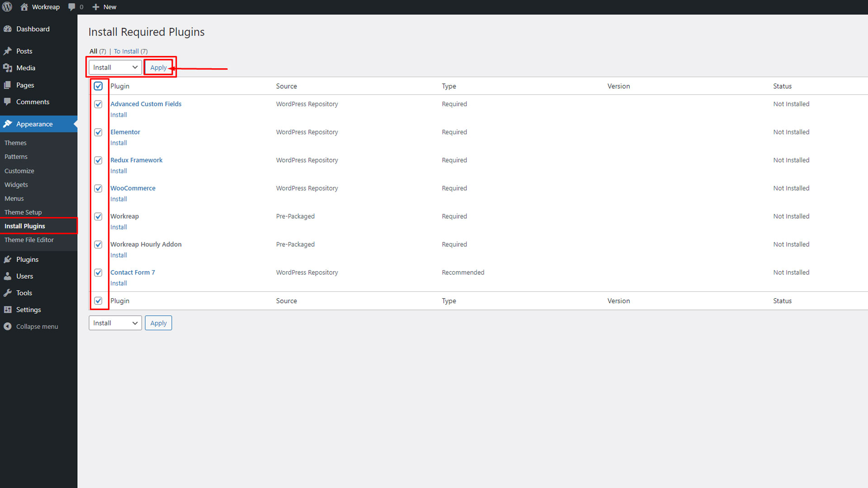868x488 pixels.
Task: Click the Collapse menu arrow icon
Action: coord(8,326)
